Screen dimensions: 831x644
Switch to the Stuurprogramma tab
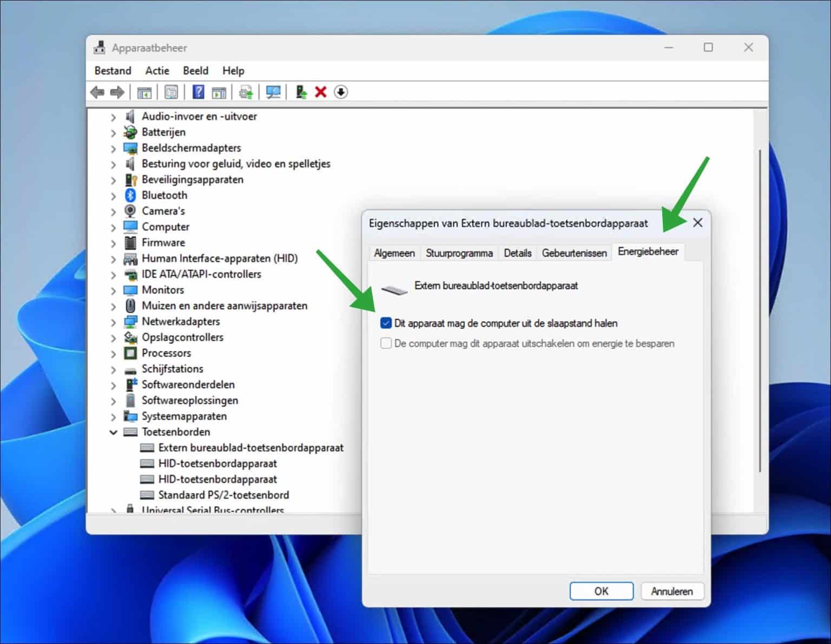459,253
